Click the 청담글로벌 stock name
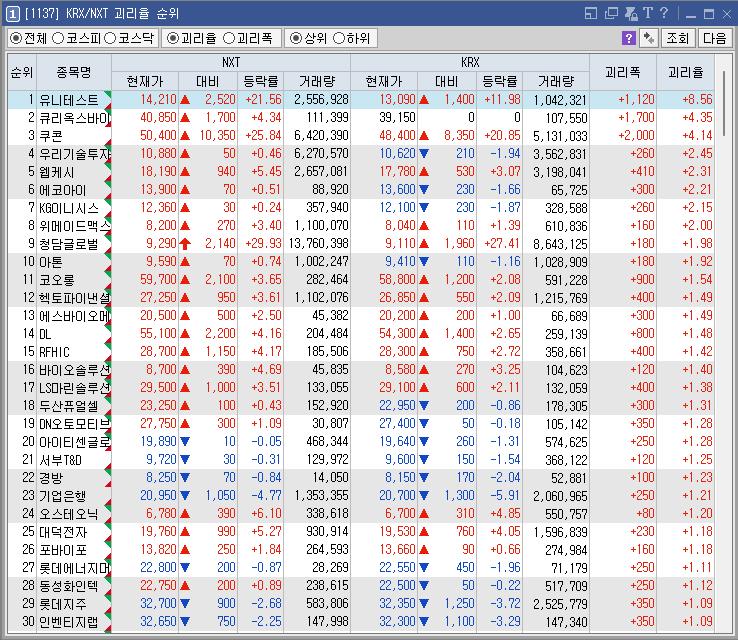 click(x=69, y=244)
